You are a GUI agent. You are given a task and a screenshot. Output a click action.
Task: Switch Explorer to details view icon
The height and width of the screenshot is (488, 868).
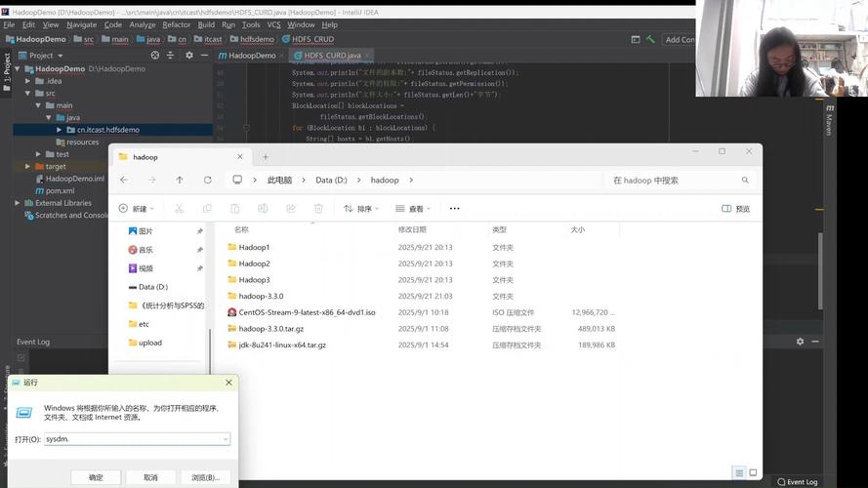739,472
